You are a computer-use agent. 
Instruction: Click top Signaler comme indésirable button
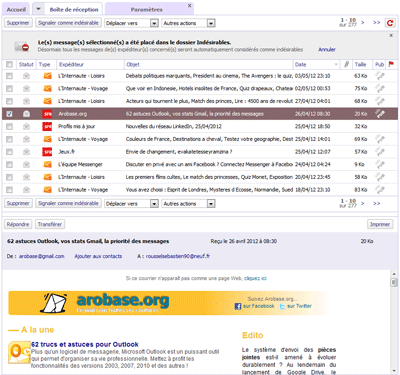68,23
